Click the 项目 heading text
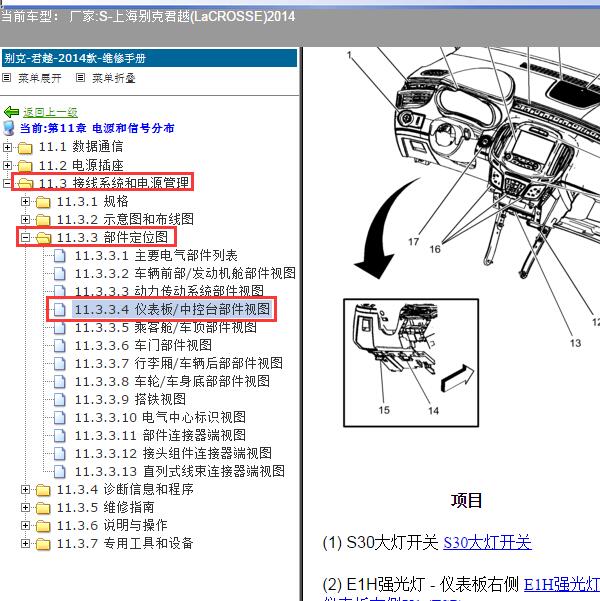The width and height of the screenshot is (600, 601). tap(466, 500)
